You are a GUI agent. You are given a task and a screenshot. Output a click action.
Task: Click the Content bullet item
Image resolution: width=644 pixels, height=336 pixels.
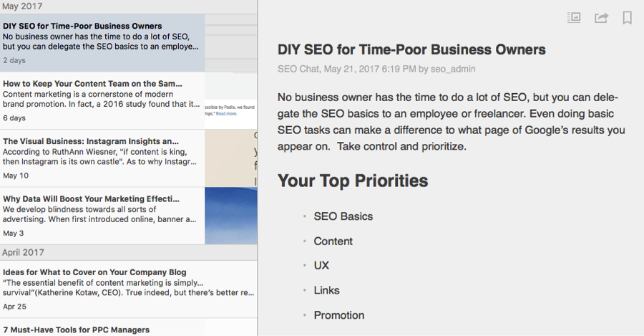click(333, 241)
